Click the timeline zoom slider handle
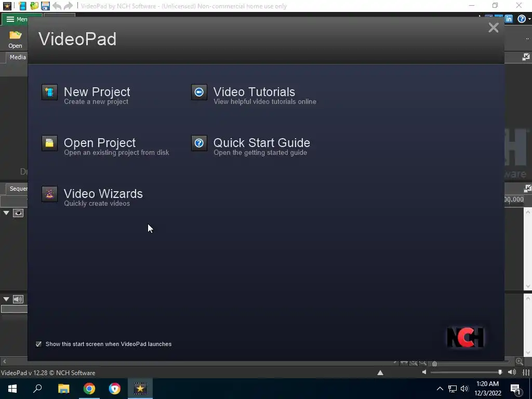This screenshot has width=532, height=399. (434, 364)
